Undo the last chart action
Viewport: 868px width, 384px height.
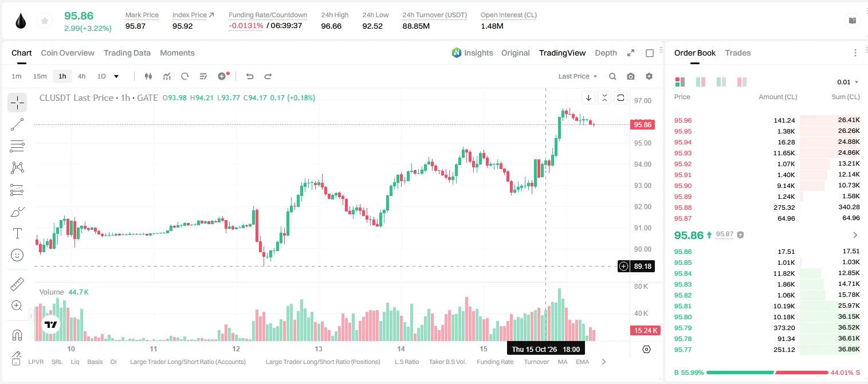click(x=249, y=76)
